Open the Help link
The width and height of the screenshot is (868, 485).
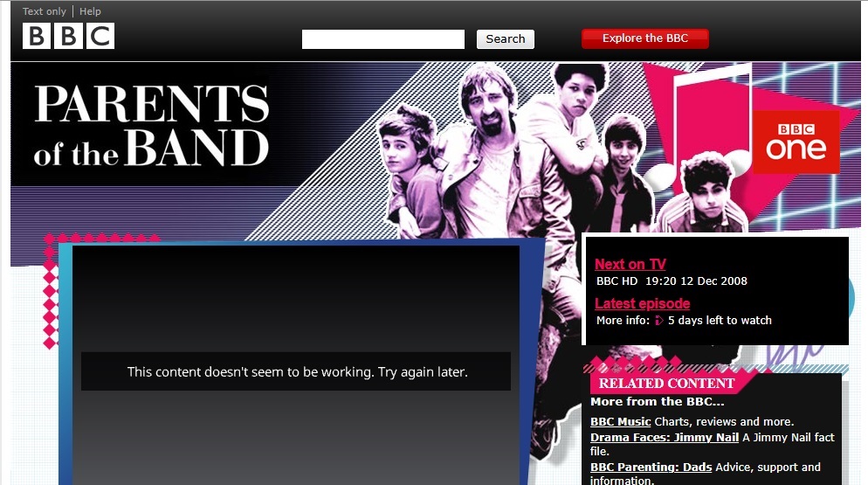90,11
